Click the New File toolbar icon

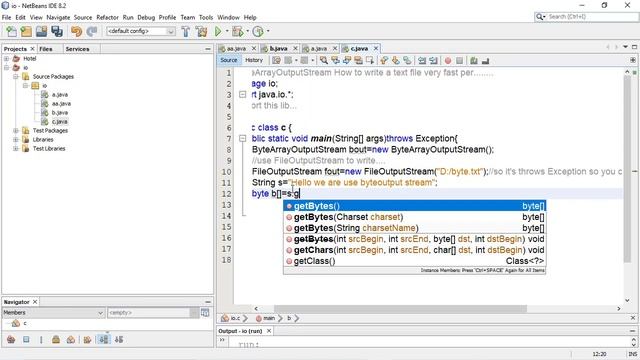(x=11, y=31)
